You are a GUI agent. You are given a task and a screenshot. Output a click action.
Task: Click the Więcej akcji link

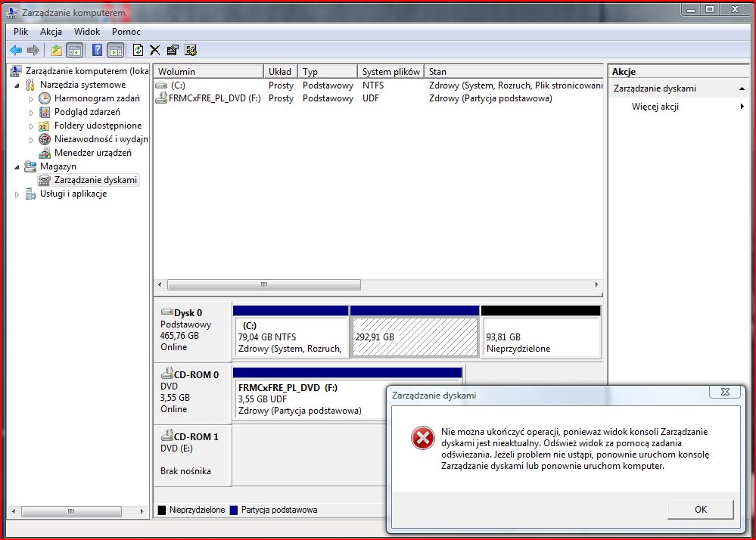coord(655,107)
